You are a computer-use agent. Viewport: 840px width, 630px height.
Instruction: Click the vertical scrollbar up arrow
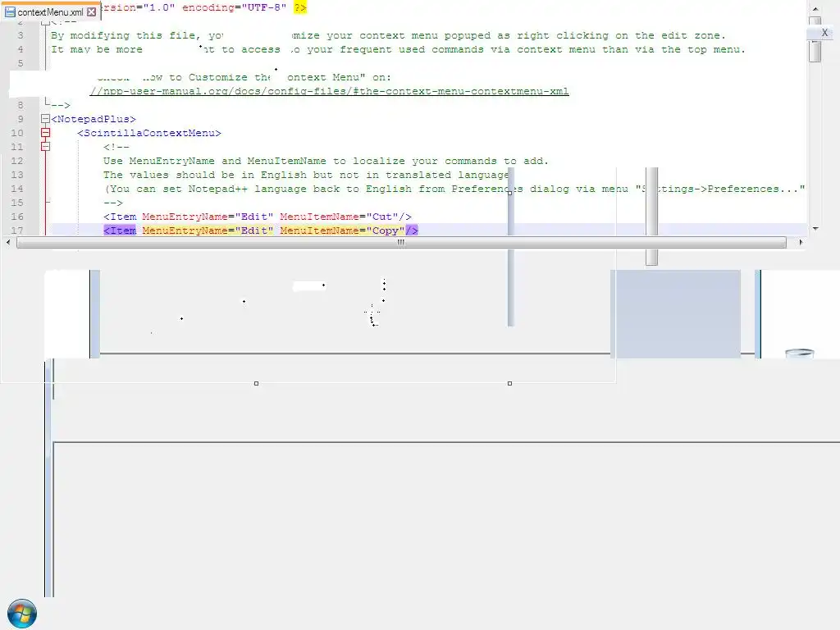[x=815, y=9]
